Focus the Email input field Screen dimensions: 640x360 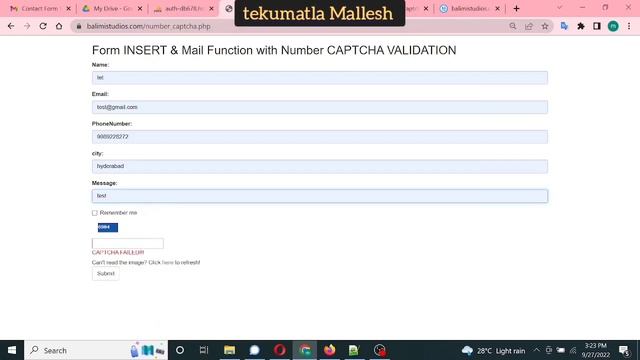pos(320,107)
